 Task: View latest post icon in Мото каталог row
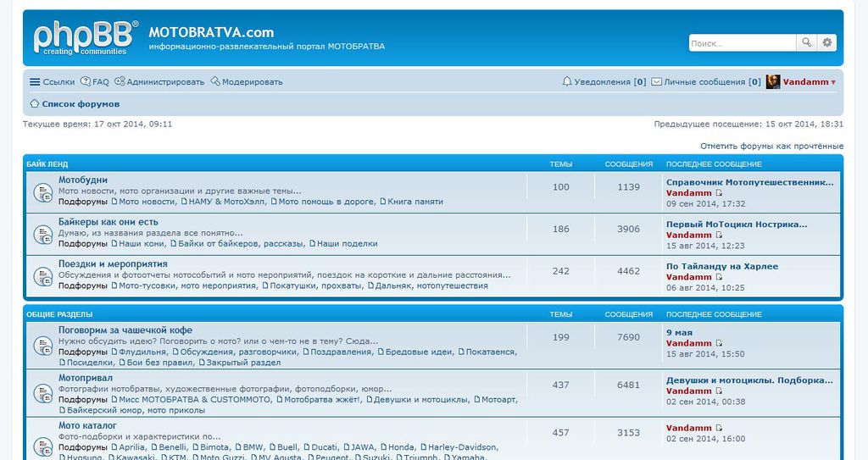tap(720, 429)
